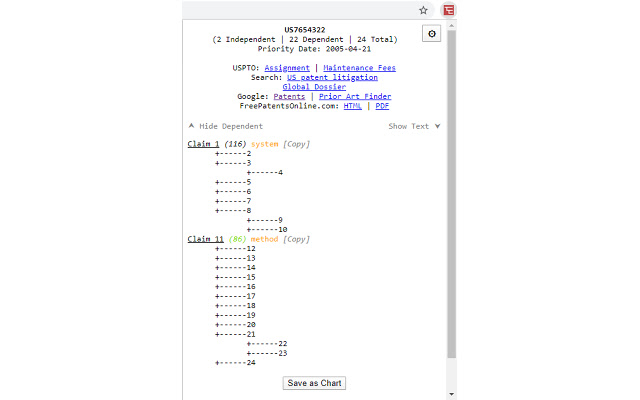Select dependent claim 22

282,344
